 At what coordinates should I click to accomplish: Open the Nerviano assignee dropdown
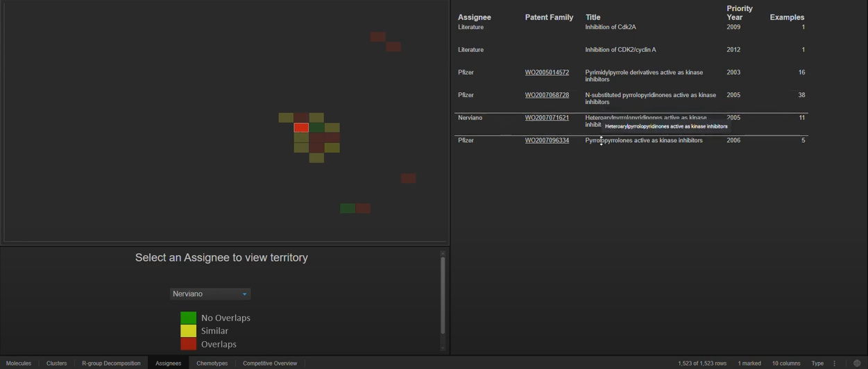(210, 294)
